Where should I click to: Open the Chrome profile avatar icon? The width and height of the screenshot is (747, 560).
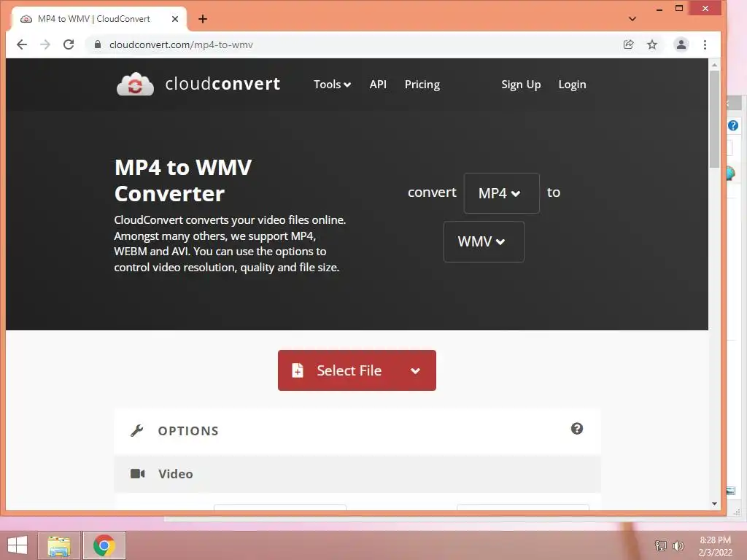681,44
